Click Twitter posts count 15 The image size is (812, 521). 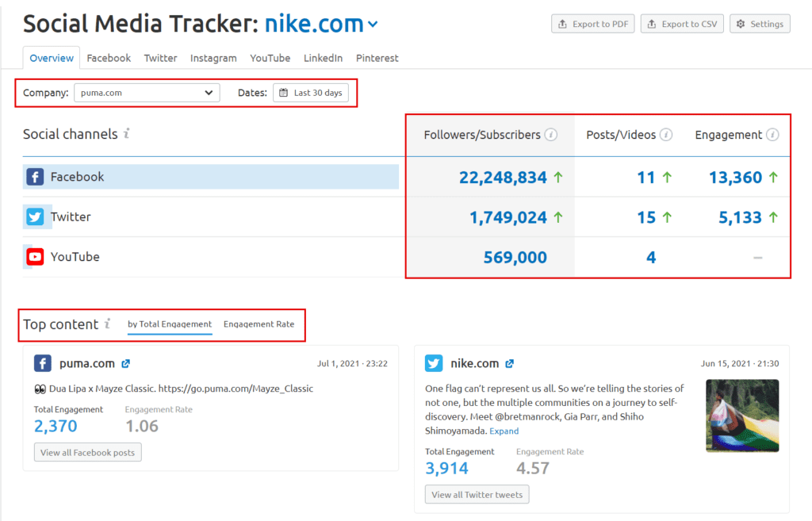tap(646, 217)
